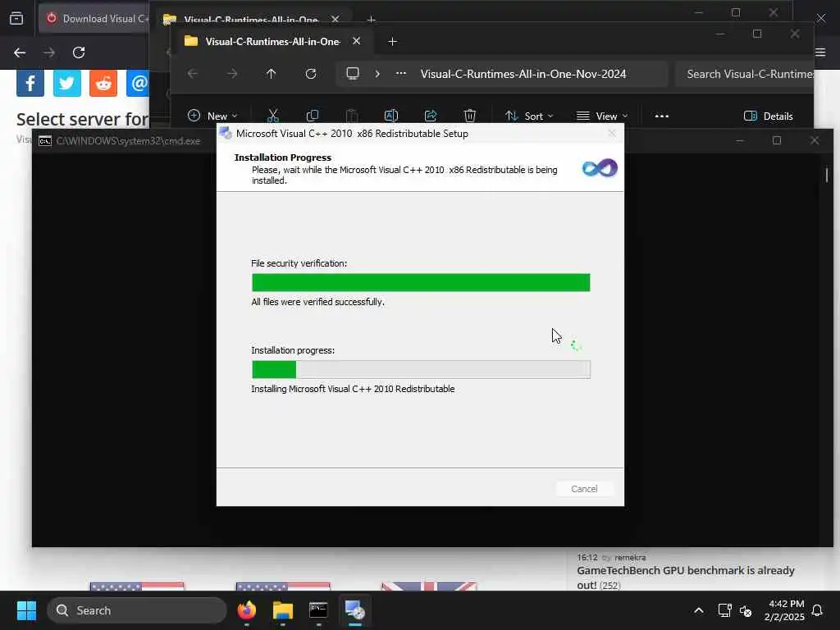This screenshot has height=630, width=840.
Task: Click browser back arrow
Action: coord(20,52)
